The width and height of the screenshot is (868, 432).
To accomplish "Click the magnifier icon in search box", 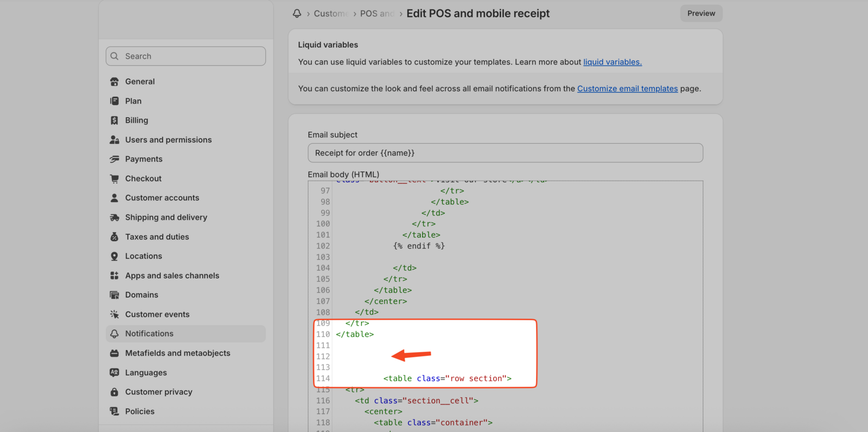I will pyautogui.click(x=114, y=56).
